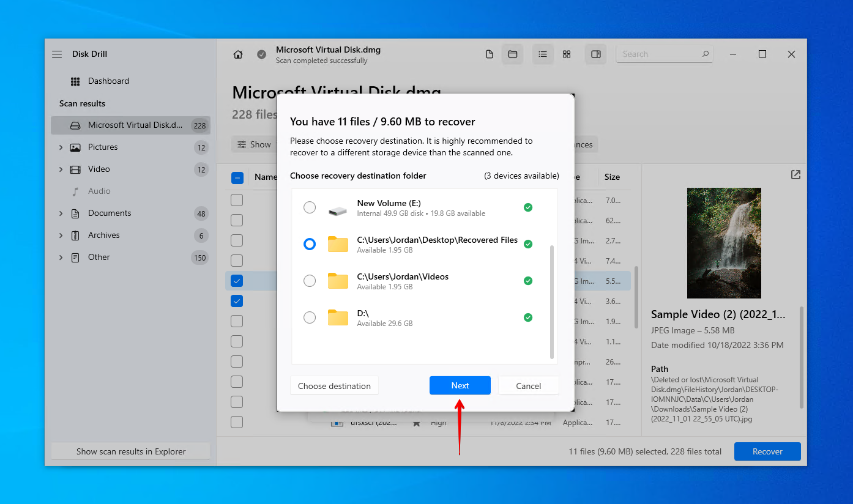
Task: Click the Recovered Files folder icon
Action: pyautogui.click(x=338, y=244)
